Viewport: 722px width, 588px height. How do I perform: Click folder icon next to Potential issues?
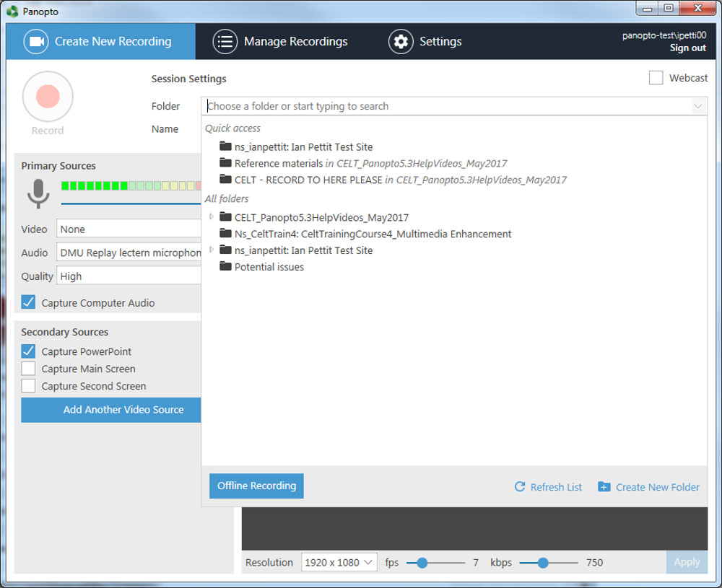(x=225, y=266)
